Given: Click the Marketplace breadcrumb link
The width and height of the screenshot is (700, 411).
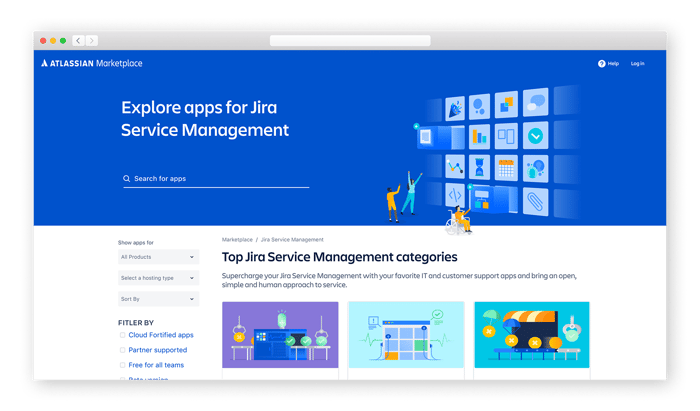Looking at the screenshot, I should click(x=237, y=240).
